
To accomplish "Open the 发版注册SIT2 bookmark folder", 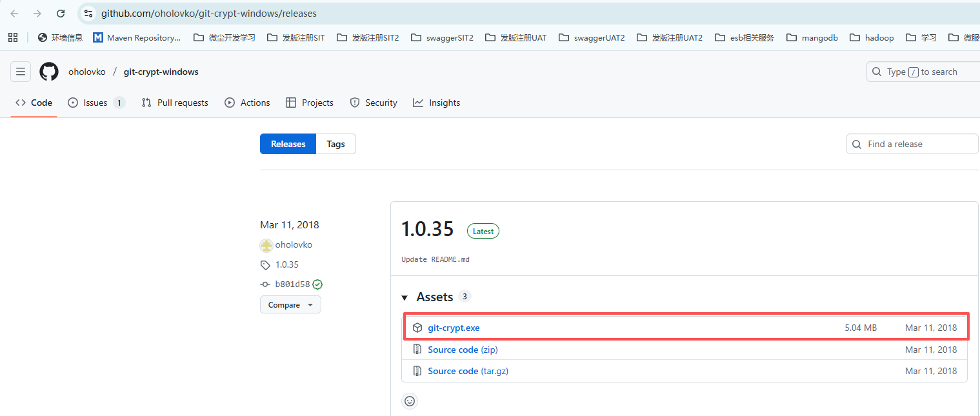I will pos(368,37).
